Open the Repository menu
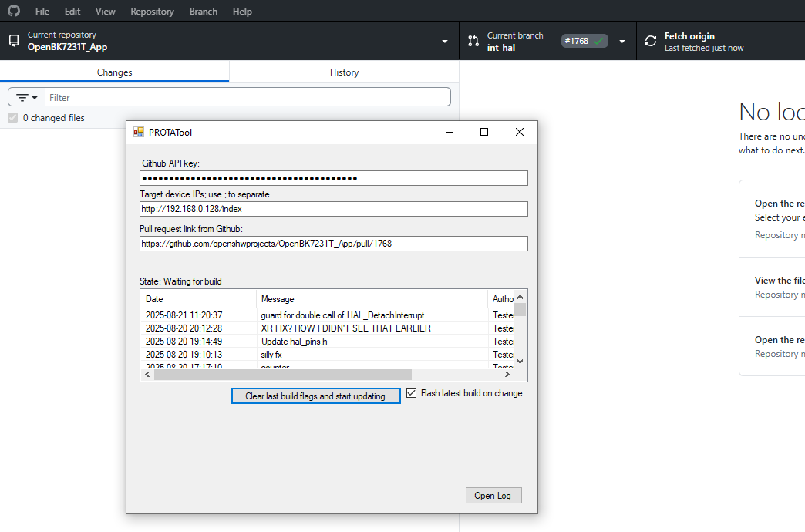This screenshot has height=532, width=805. 152,12
